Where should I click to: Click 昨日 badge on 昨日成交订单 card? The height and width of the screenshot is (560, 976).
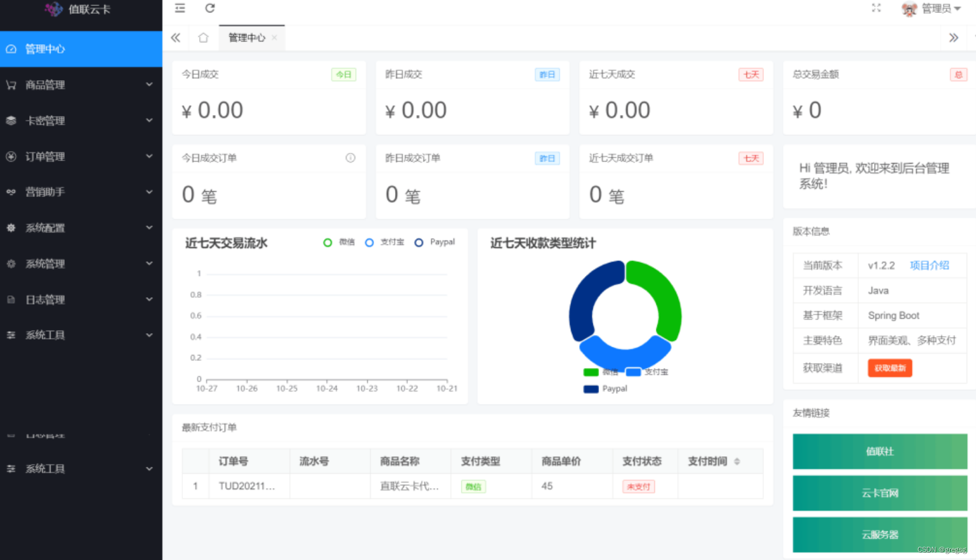coord(547,158)
